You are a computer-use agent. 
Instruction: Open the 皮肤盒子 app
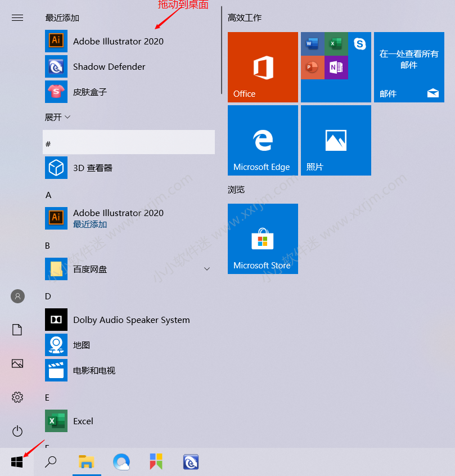[90, 92]
